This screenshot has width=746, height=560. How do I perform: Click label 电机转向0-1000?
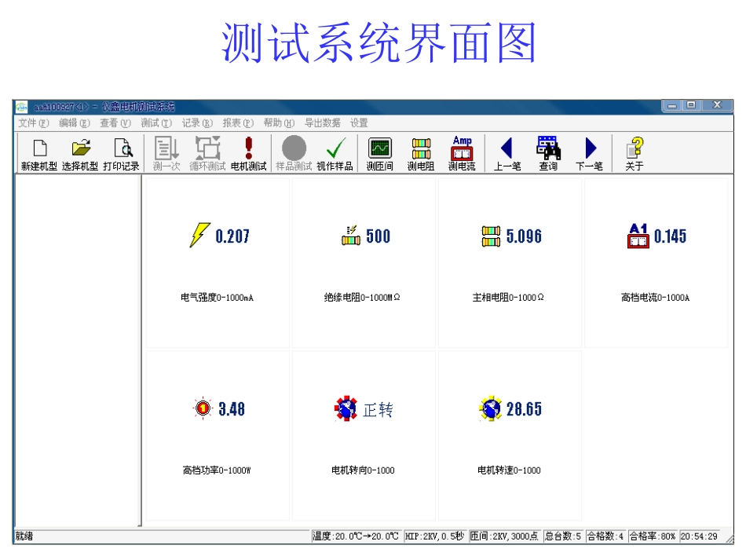click(x=363, y=470)
